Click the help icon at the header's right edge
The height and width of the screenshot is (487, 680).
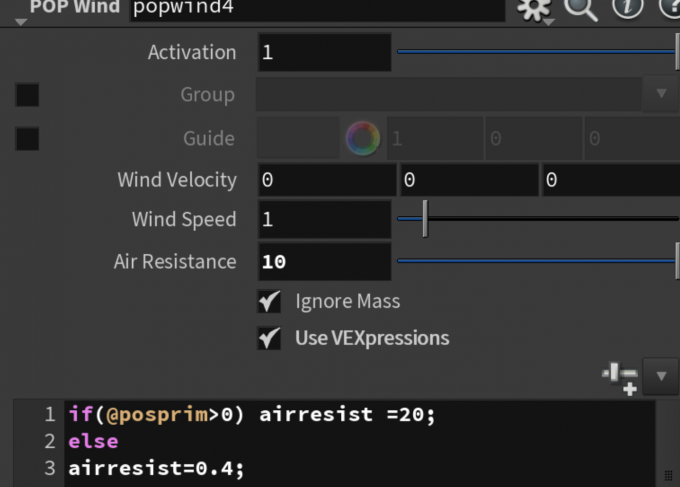tap(671, 8)
